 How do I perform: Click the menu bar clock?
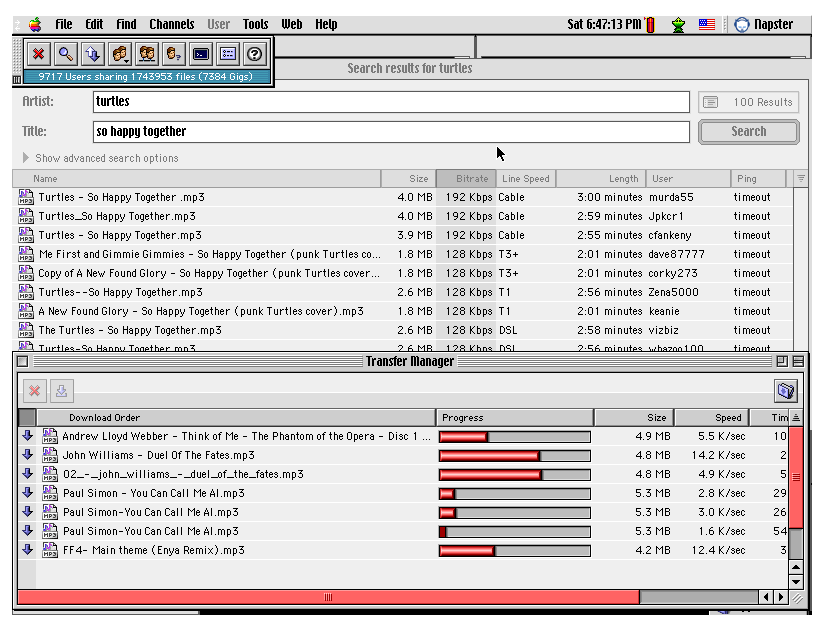click(x=604, y=24)
